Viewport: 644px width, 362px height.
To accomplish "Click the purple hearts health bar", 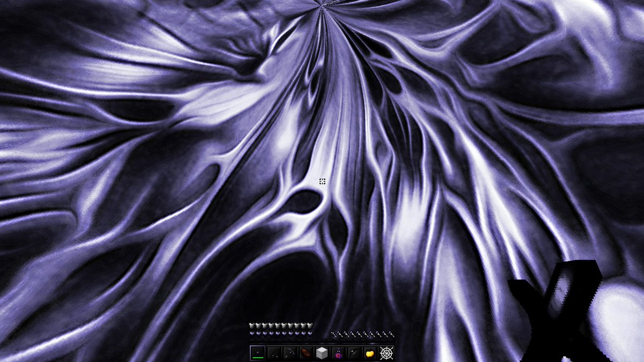I will pyautogui.click(x=281, y=334).
